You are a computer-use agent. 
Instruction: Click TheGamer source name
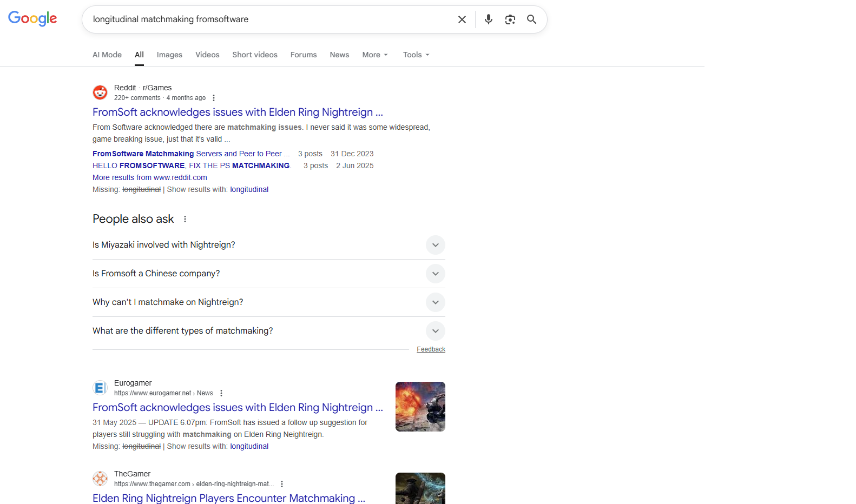point(132,474)
